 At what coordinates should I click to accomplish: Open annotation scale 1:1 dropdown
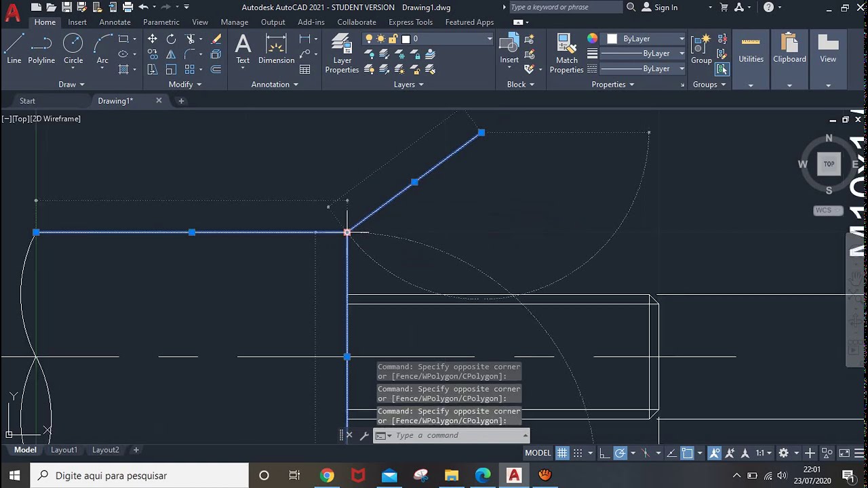[764, 453]
